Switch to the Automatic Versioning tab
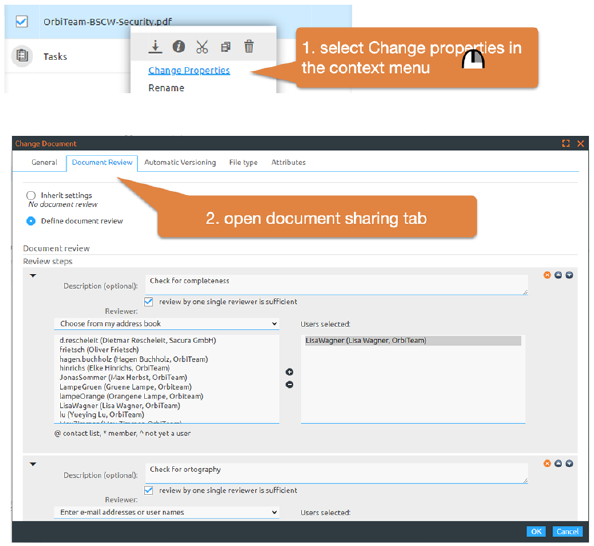The image size is (594, 546). [x=180, y=163]
